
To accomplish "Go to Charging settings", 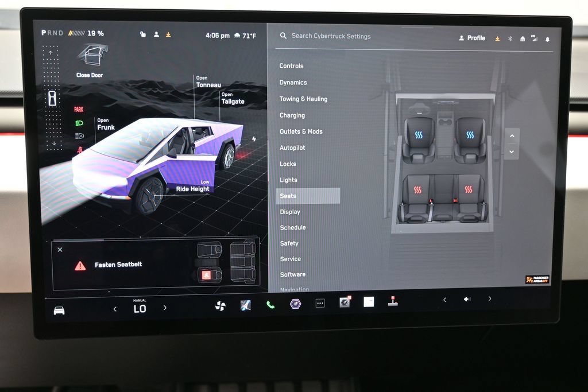I will click(x=292, y=115).
